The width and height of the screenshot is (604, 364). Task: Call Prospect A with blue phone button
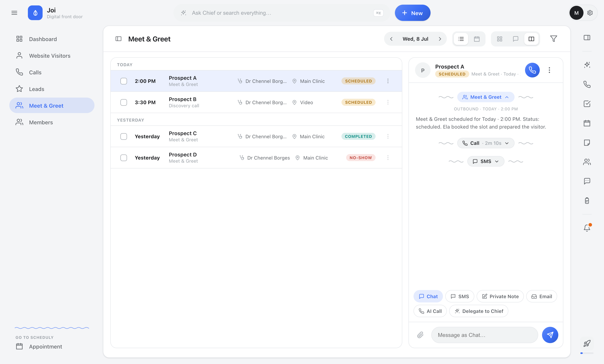pos(532,70)
